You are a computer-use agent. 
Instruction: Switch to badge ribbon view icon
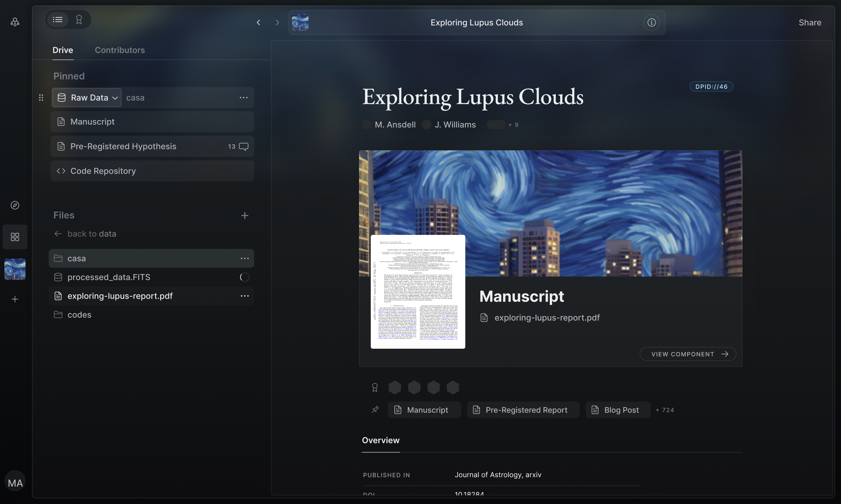(x=79, y=20)
